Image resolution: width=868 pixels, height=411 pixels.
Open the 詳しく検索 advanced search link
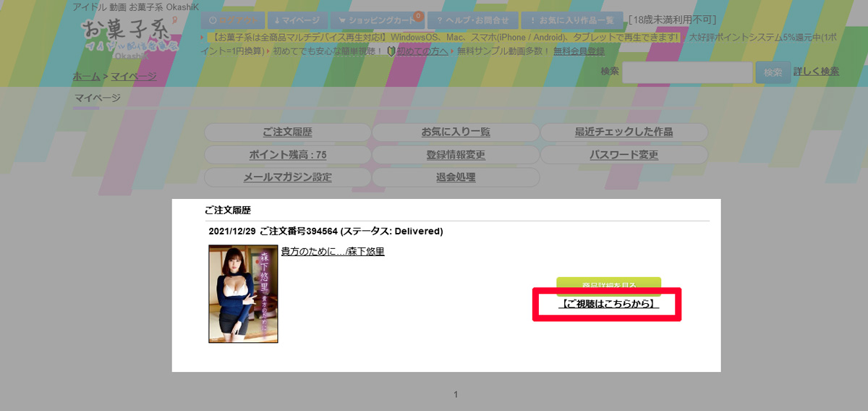[x=816, y=72]
